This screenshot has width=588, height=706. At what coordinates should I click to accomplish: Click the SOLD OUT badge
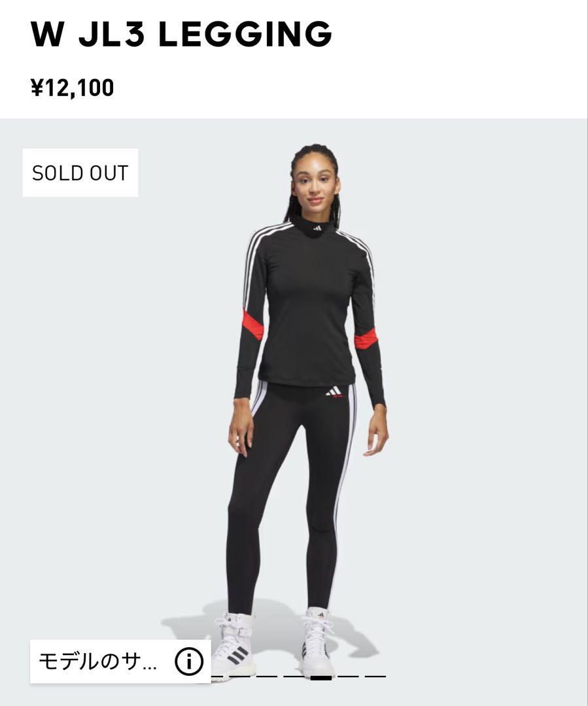[x=80, y=173]
